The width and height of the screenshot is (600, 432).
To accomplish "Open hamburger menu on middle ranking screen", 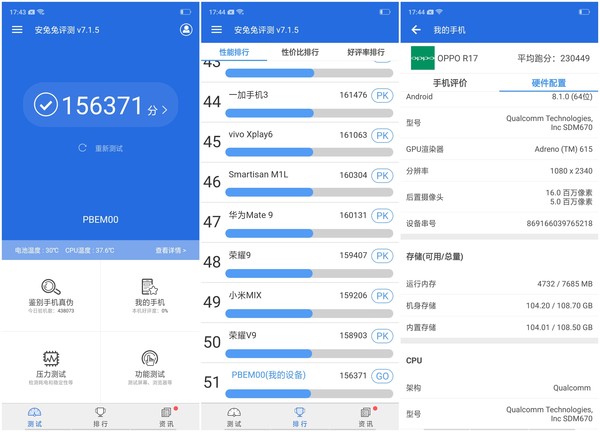I will 217,30.
